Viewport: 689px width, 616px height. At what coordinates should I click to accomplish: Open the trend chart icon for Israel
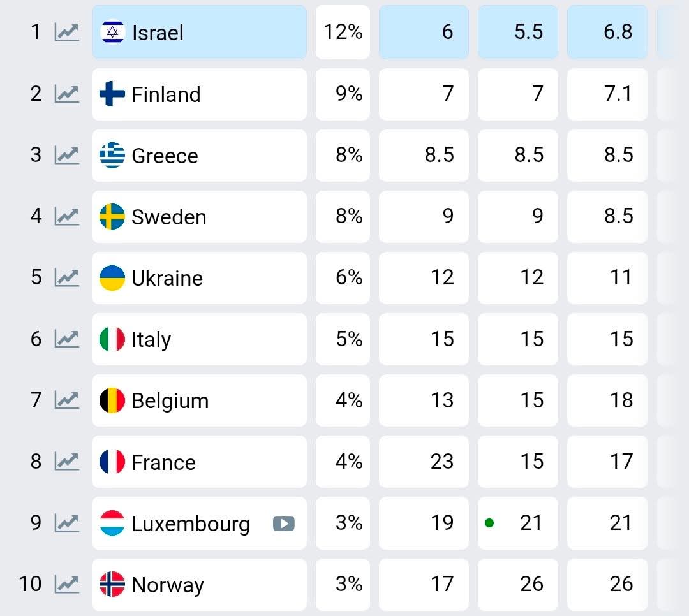66,33
